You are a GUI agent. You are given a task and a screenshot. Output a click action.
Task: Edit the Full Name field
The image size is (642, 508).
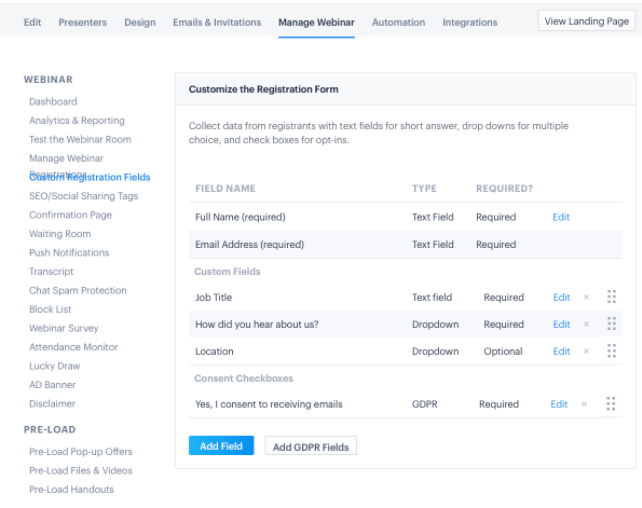point(561,217)
